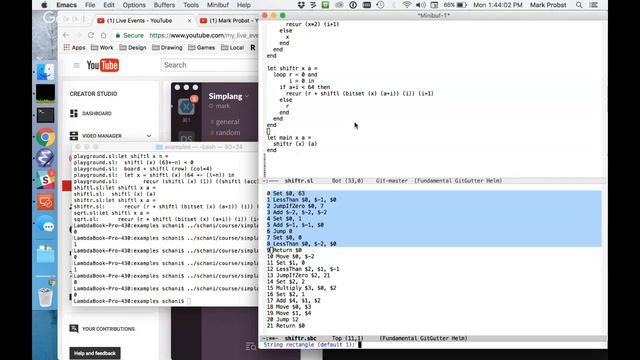Open Games bookmarks folder
The height and width of the screenshot is (360, 640).
[201, 48]
